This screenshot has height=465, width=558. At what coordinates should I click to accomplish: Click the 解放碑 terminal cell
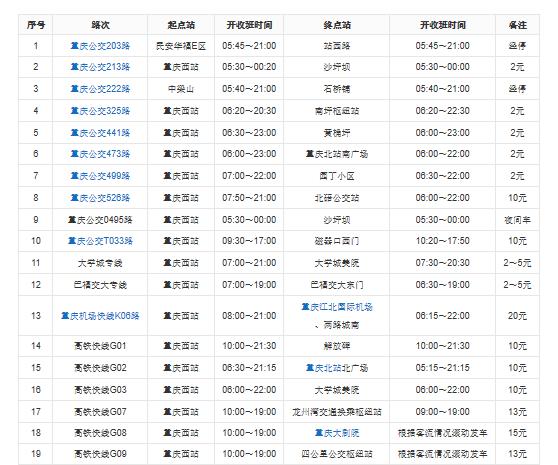[337, 346]
